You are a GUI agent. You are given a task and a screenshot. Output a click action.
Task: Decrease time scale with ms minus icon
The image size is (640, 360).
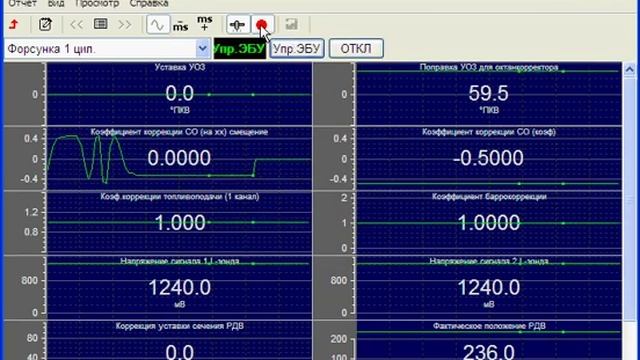click(x=180, y=25)
